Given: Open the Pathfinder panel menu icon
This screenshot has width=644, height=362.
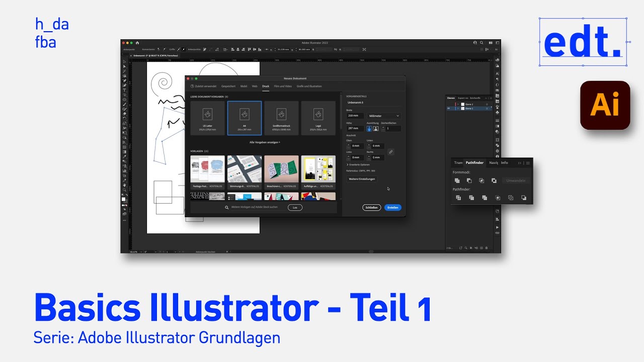Looking at the screenshot, I should (x=528, y=163).
